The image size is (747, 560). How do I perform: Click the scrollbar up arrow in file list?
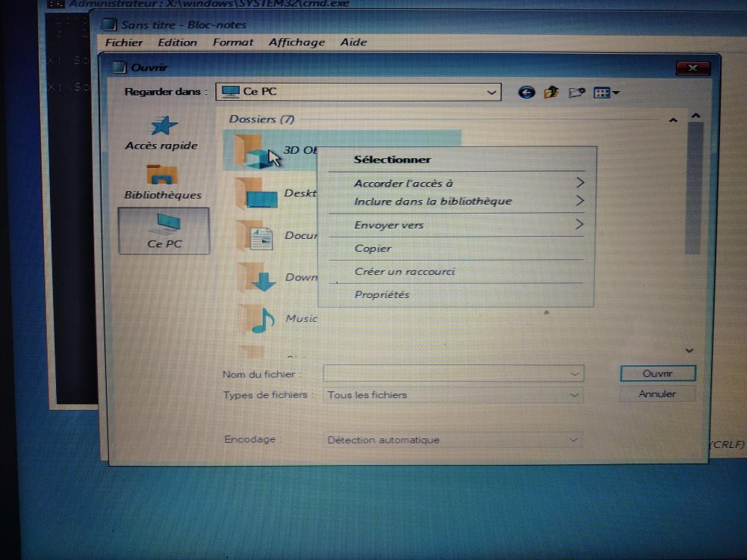[695, 116]
